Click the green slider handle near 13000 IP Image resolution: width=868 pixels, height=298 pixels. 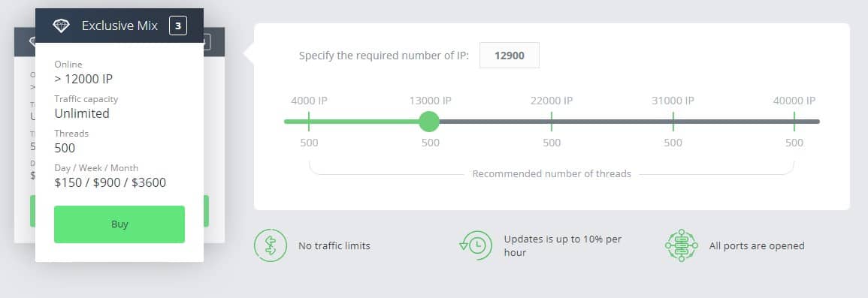pos(429,122)
